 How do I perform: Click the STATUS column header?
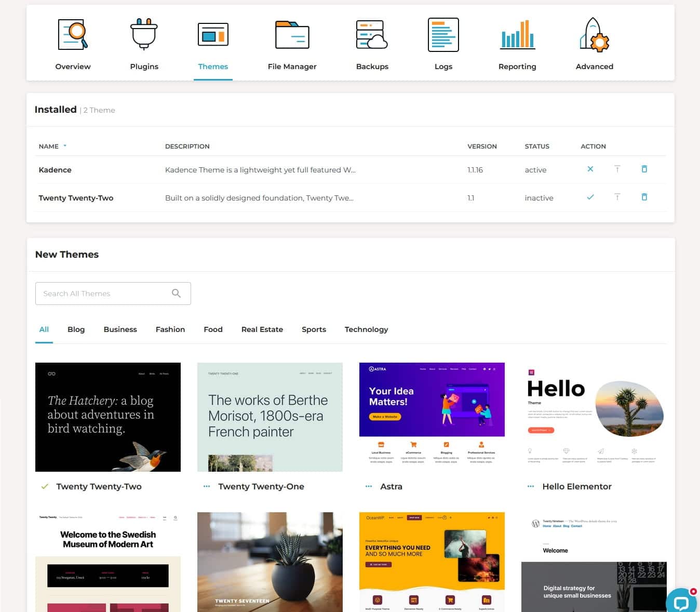(x=537, y=147)
